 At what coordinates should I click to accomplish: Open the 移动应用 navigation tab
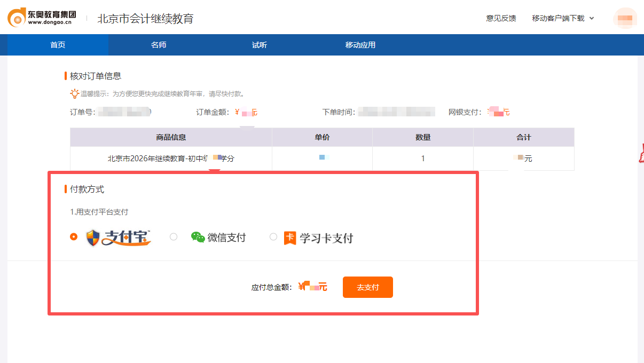[360, 45]
